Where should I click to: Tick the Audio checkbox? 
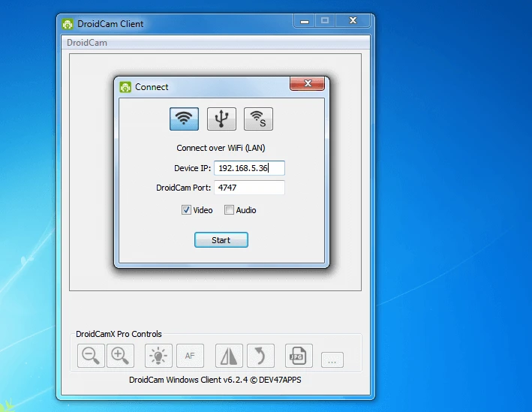(230, 210)
